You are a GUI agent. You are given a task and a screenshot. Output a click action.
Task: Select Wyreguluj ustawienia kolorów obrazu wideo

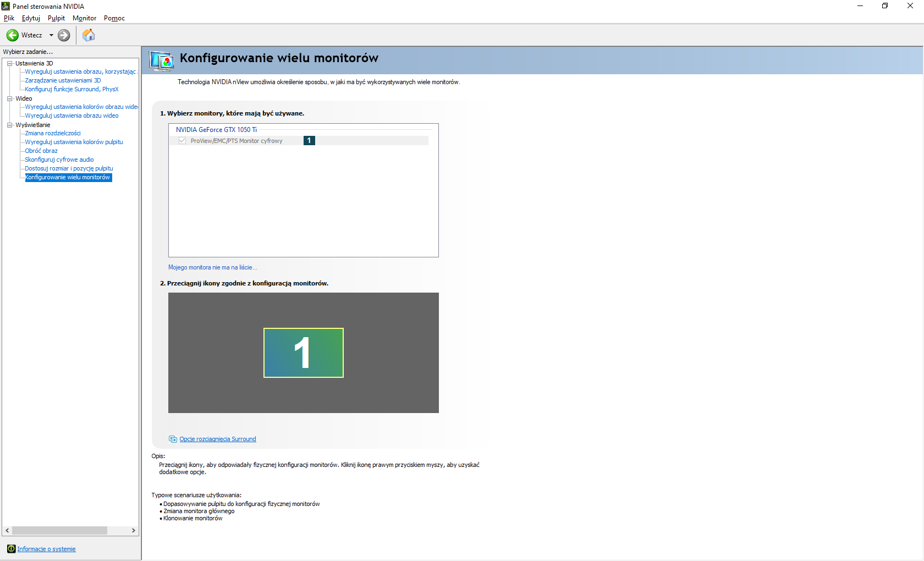(x=81, y=107)
